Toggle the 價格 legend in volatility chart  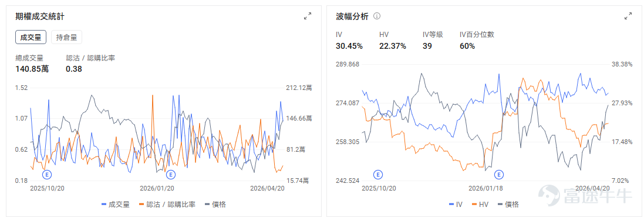(508, 204)
